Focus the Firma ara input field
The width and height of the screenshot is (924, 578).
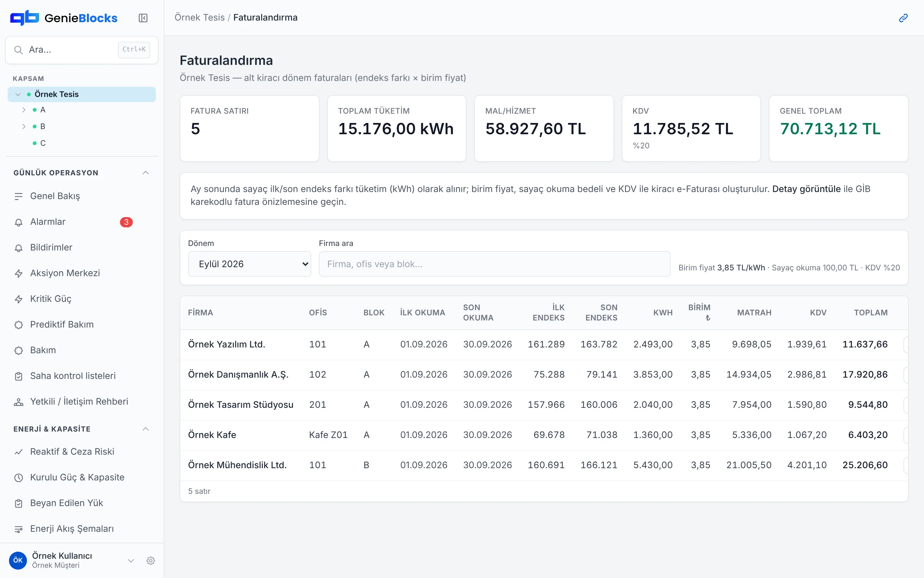[494, 264]
